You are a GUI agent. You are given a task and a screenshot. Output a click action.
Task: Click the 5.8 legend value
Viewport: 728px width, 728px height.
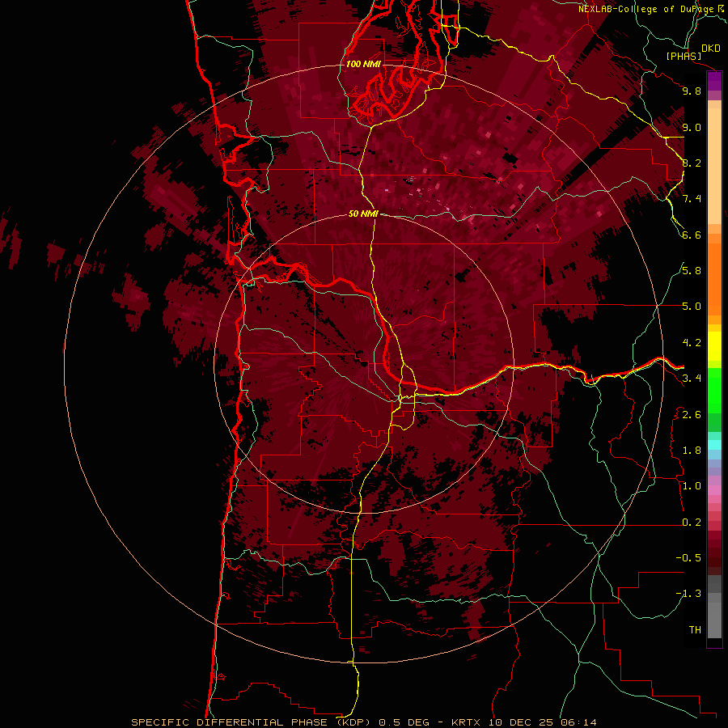(692, 271)
